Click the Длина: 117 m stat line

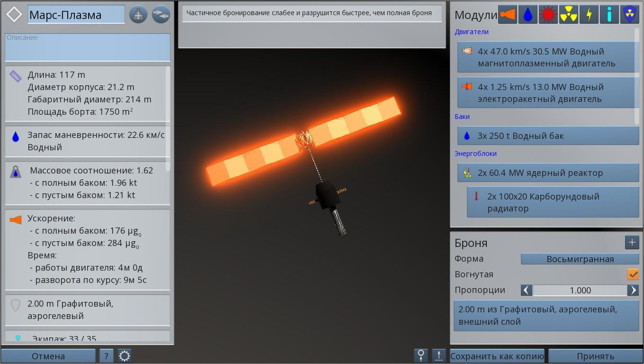coord(56,74)
